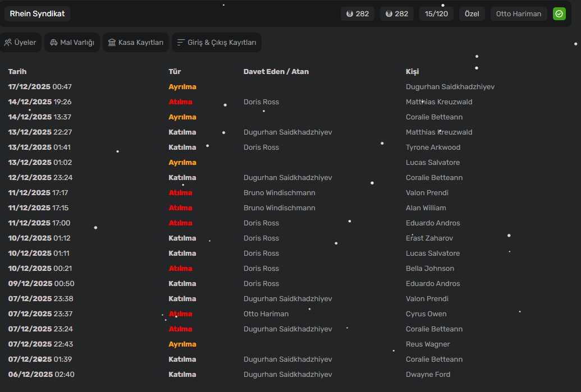Click Reus Wagner name
Viewport: 581px width, 392px height.
click(428, 345)
